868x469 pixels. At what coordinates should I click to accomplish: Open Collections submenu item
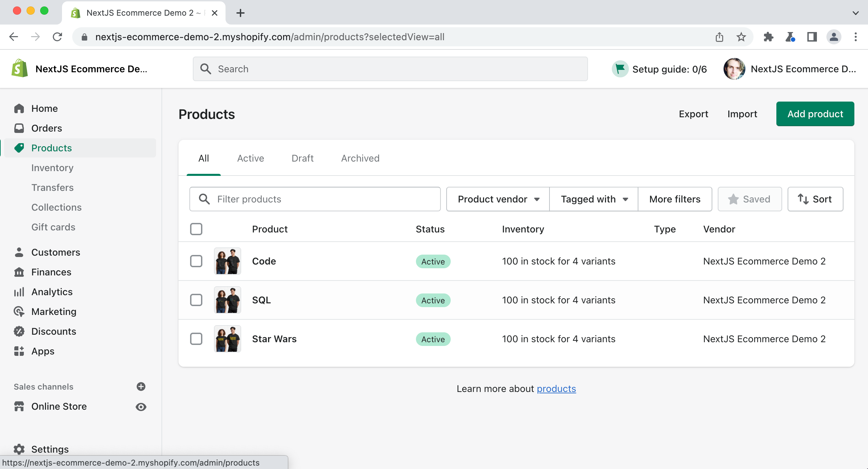(56, 207)
